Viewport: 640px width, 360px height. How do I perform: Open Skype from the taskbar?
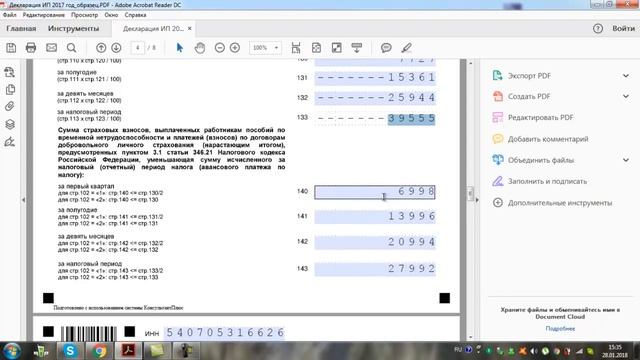pyautogui.click(x=70, y=351)
